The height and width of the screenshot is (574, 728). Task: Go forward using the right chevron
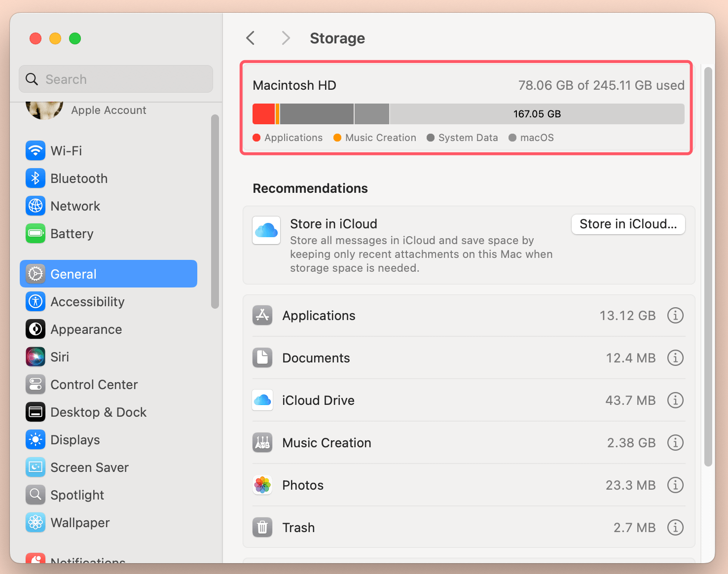286,38
